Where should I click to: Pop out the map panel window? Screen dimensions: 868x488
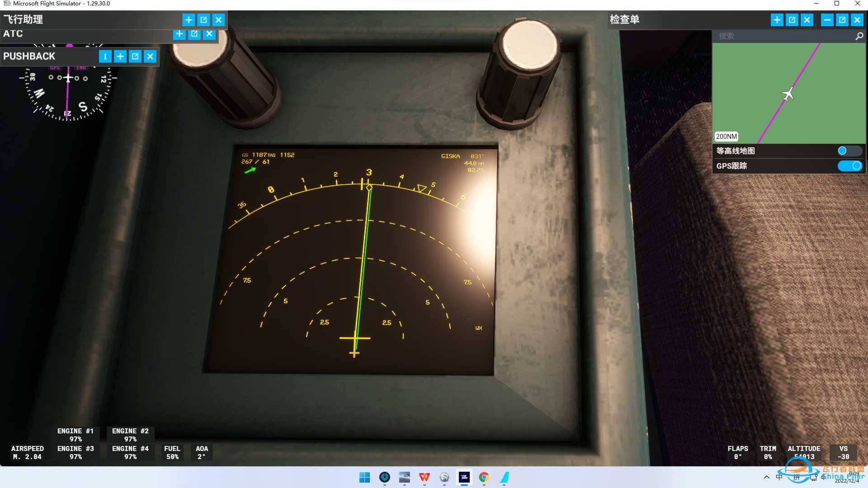coord(842,20)
